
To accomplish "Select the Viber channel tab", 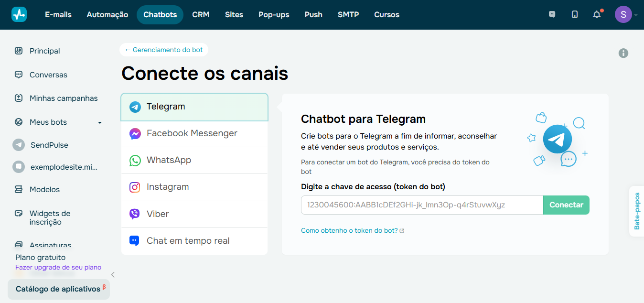I will coord(194,214).
